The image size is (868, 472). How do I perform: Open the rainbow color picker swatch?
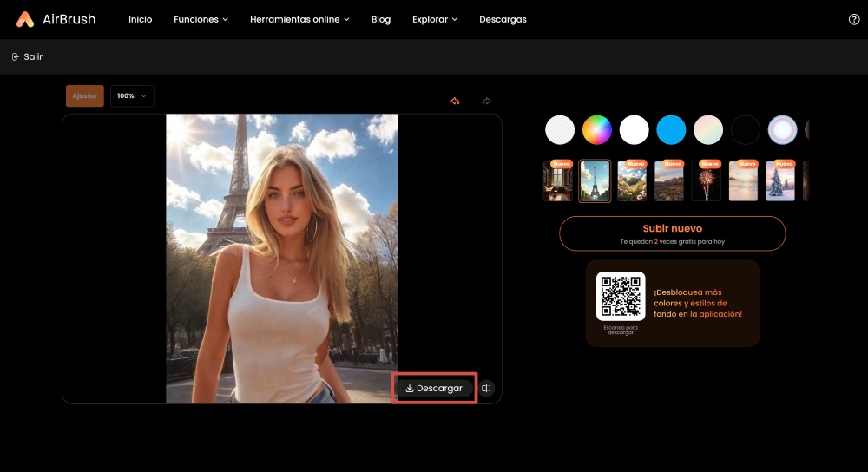point(597,130)
